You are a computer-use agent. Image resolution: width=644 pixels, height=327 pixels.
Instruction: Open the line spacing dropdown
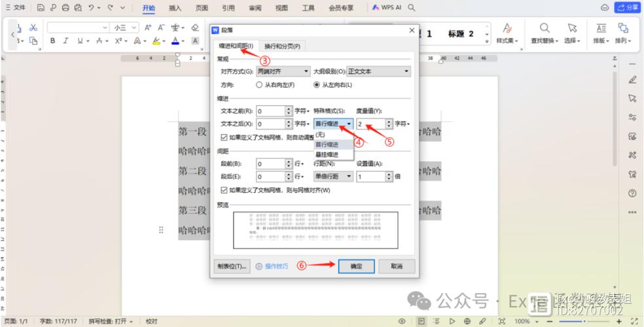[334, 177]
